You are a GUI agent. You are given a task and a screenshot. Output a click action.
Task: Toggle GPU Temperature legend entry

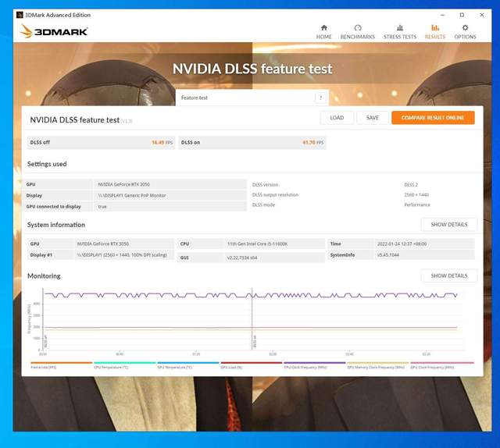pyautogui.click(x=188, y=365)
